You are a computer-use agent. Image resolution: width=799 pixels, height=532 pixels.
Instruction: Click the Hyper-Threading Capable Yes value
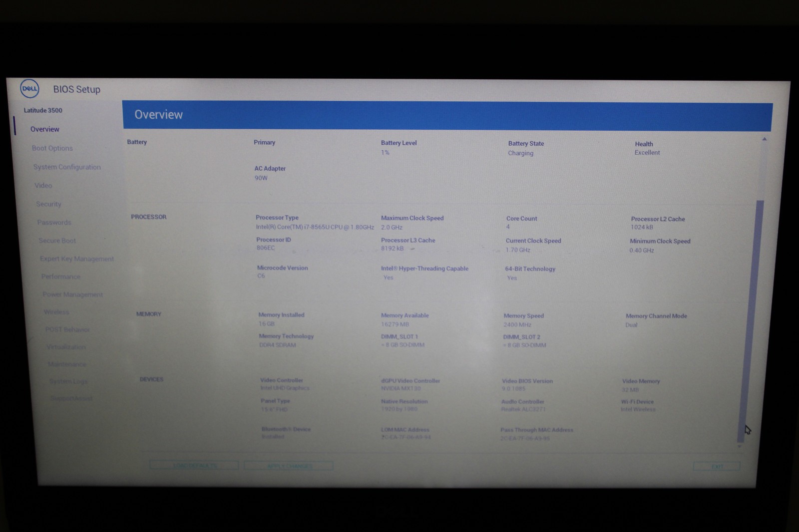(388, 277)
